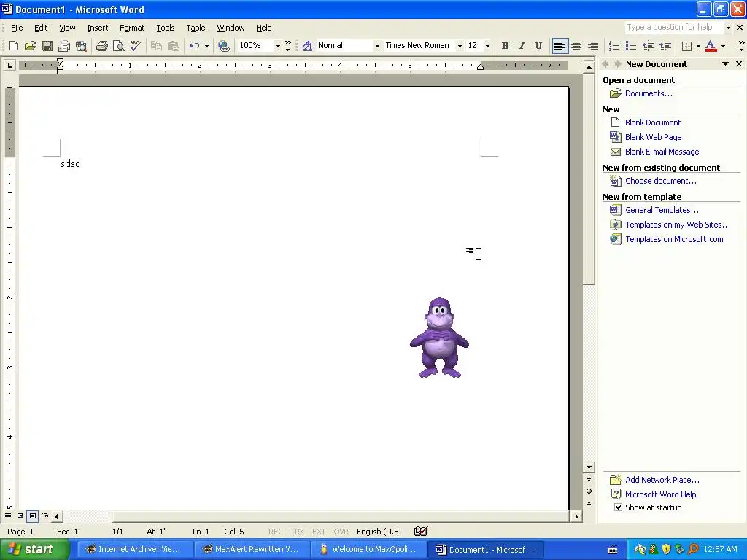This screenshot has height=560, width=747.
Task: Open the font size dropdown
Action: pos(487,46)
